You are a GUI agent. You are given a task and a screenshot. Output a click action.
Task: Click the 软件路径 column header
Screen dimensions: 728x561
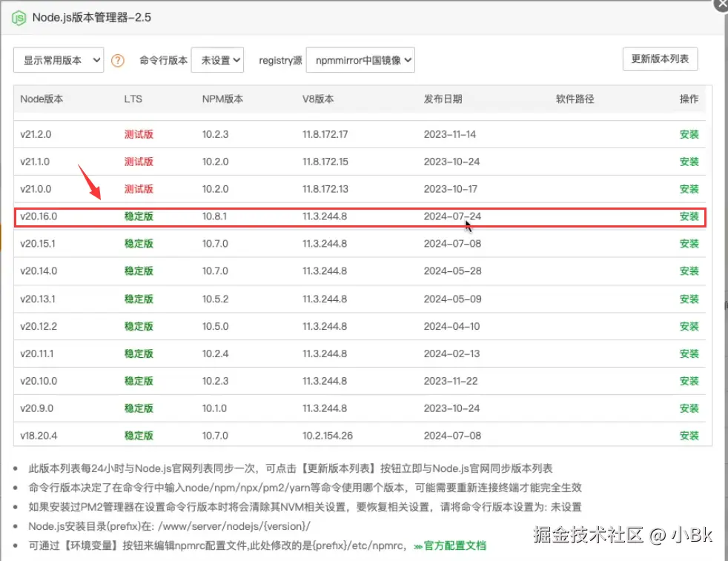[575, 99]
